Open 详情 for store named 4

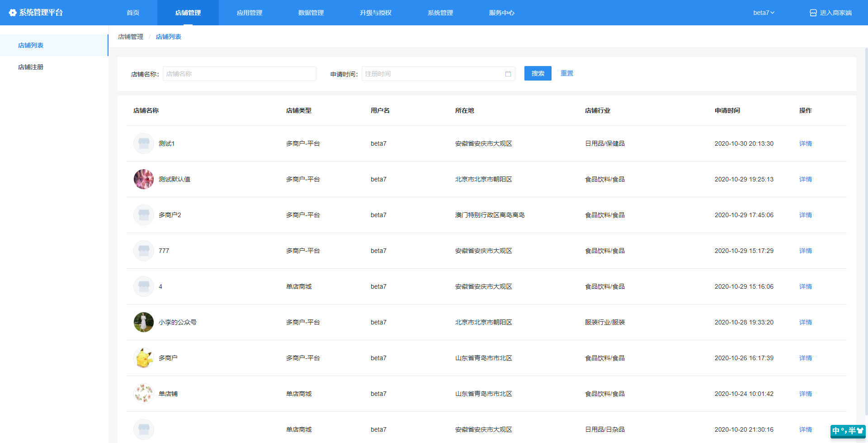coord(806,286)
